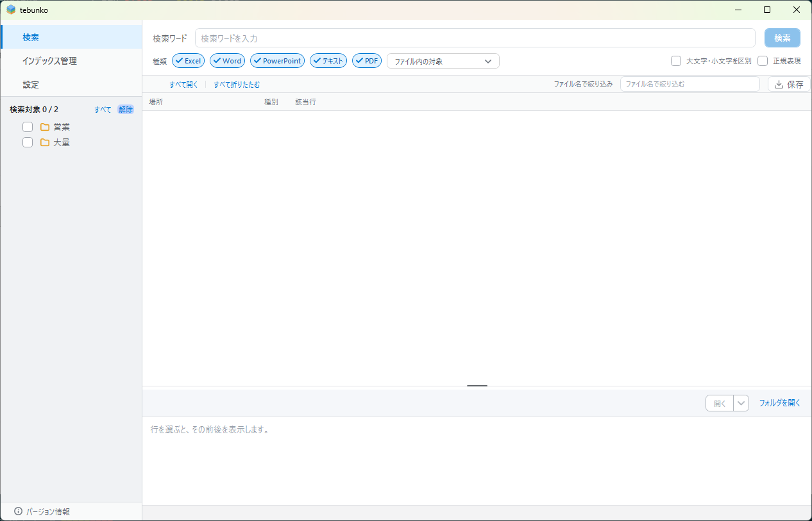Switch to the 検索 tab
Screen dimensions: 812x521
(71, 37)
